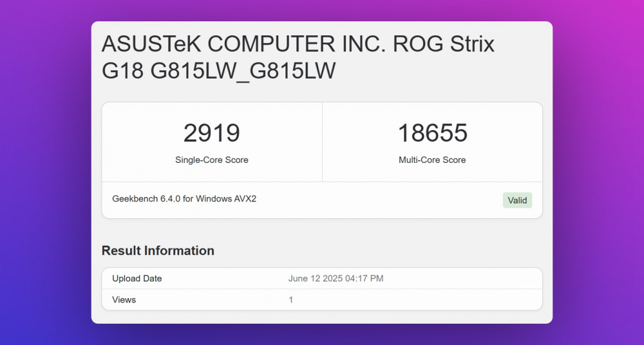The width and height of the screenshot is (644, 345).
Task: Click the word Windows in the version line
Action: pyautogui.click(x=214, y=199)
